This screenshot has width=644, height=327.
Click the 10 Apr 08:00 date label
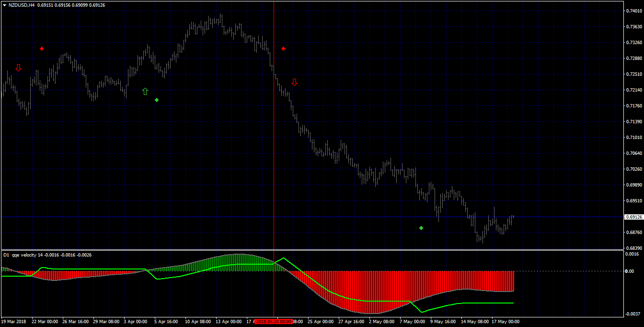pyautogui.click(x=198, y=321)
